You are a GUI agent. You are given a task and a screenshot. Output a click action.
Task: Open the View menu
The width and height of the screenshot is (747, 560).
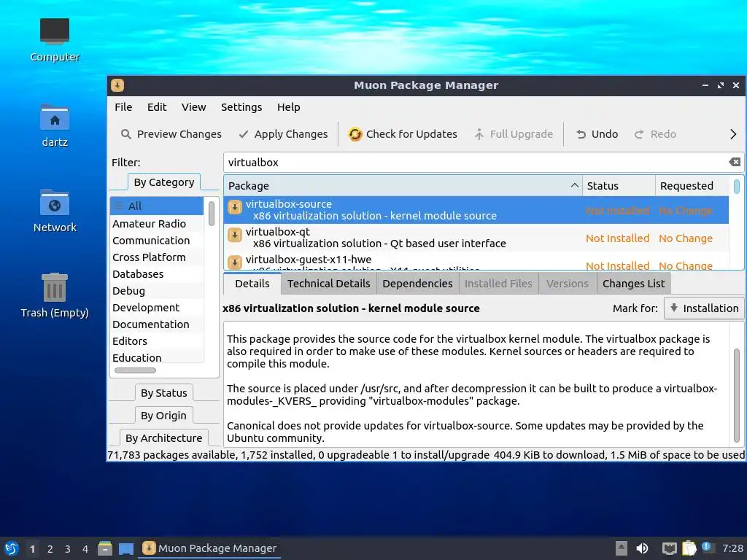point(193,107)
